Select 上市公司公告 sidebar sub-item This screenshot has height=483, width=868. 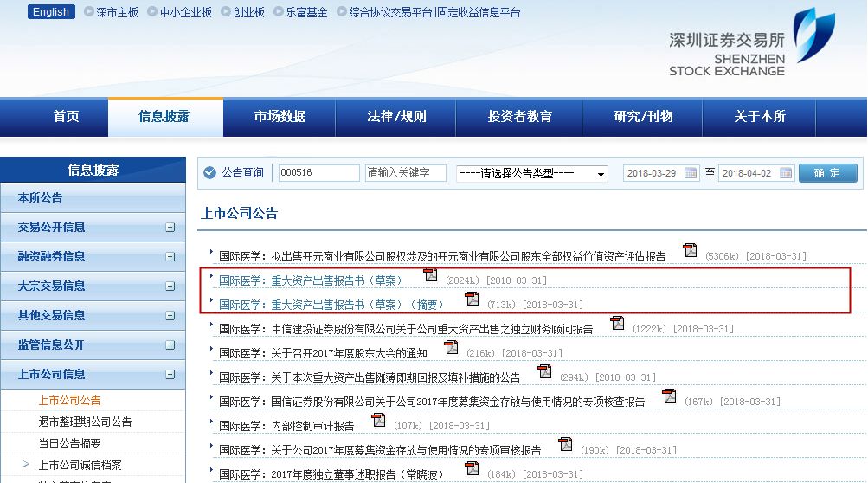[x=70, y=400]
